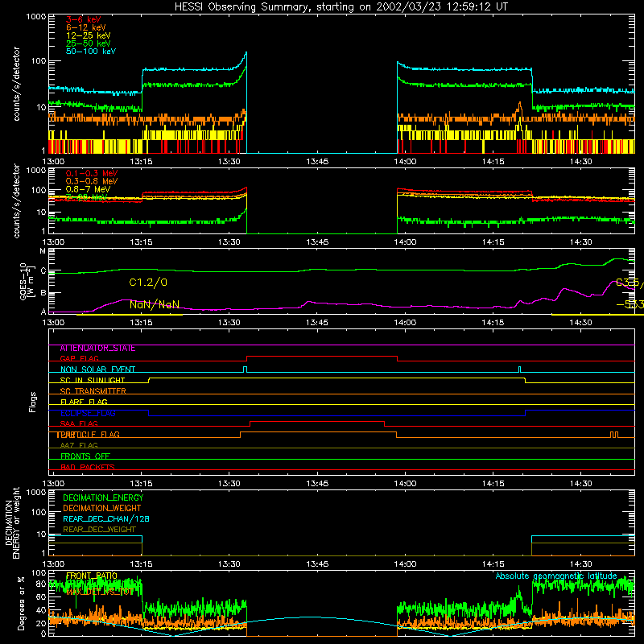Image resolution: width=644 pixels, height=644 pixels.
Task: Select the NaN/NaN annotation in GOES panel
Action: click(155, 304)
